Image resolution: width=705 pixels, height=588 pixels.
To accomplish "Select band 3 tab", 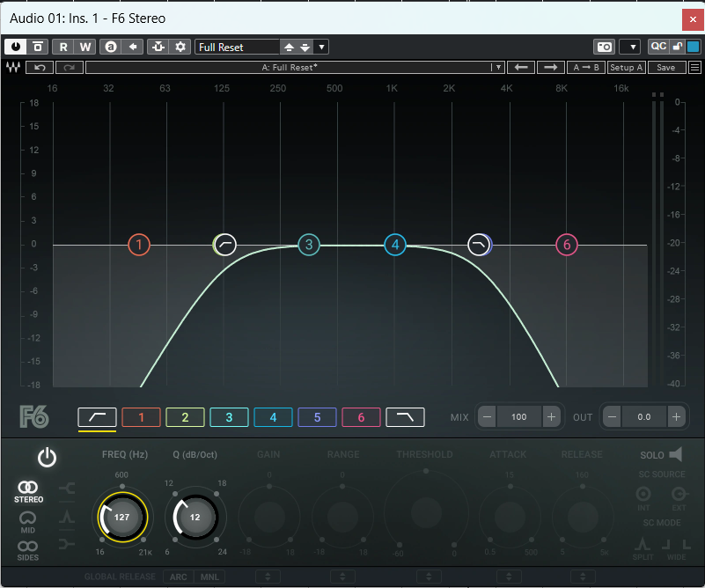I will click(x=229, y=417).
